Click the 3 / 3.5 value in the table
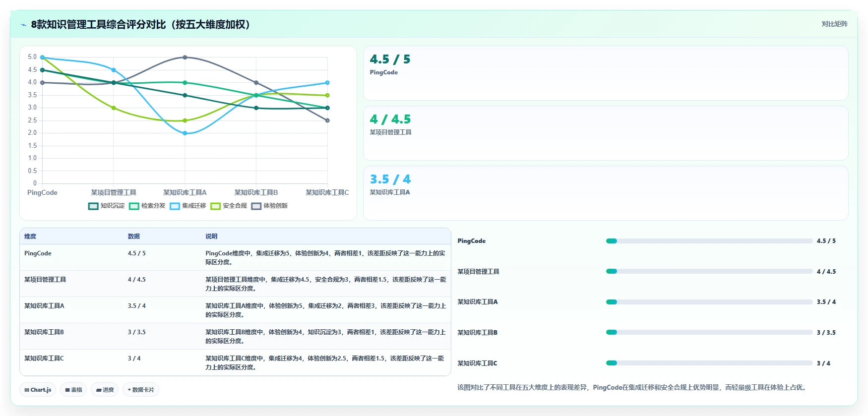The image size is (868, 416). click(x=137, y=332)
